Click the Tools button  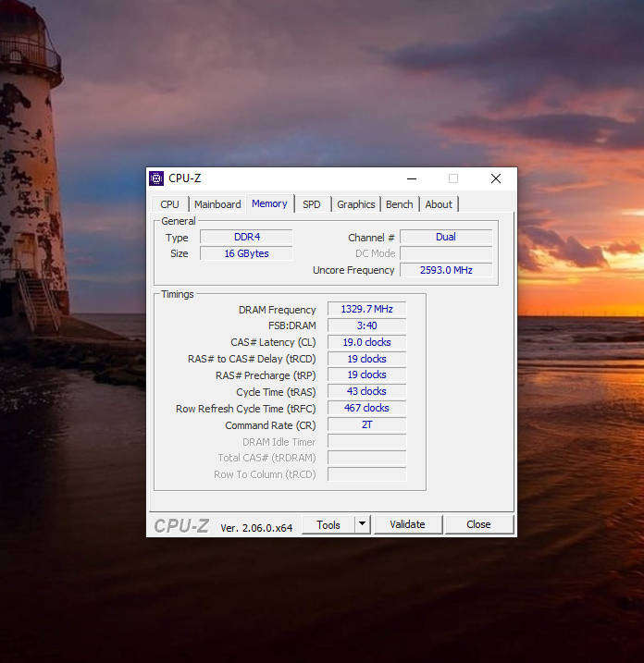tap(328, 524)
